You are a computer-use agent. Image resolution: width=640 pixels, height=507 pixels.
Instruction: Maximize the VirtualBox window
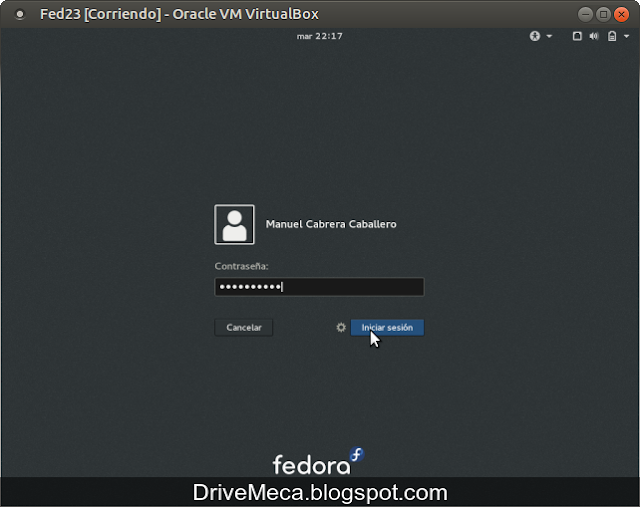(x=603, y=15)
